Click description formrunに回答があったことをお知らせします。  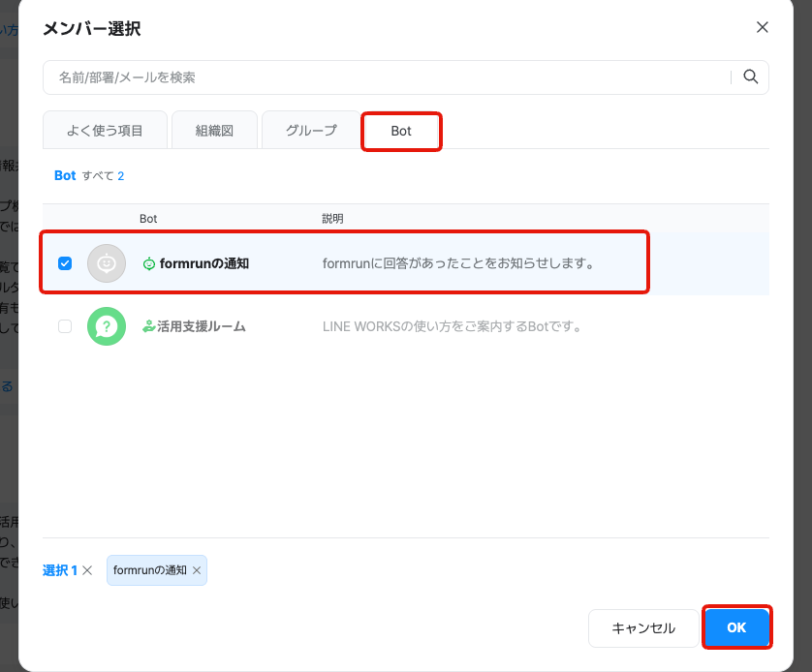coord(459,263)
